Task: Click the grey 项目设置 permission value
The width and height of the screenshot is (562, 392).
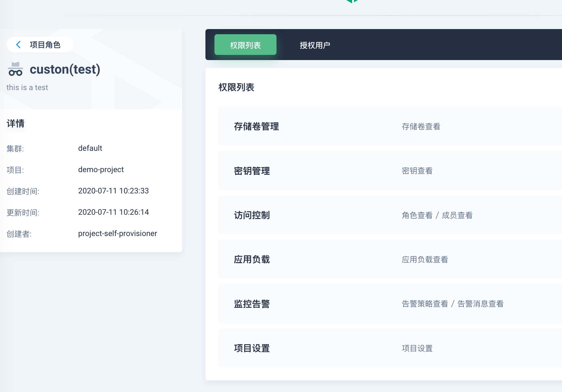Action: 417,348
